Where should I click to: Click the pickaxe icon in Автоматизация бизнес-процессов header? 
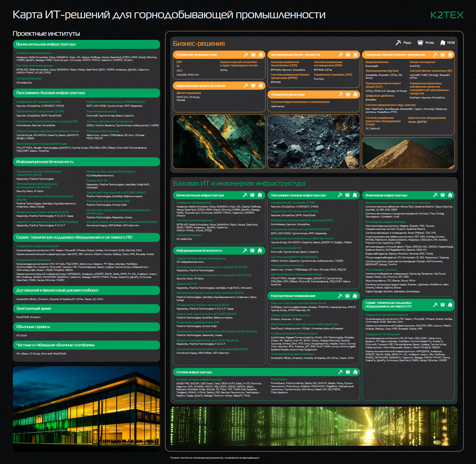340,55
